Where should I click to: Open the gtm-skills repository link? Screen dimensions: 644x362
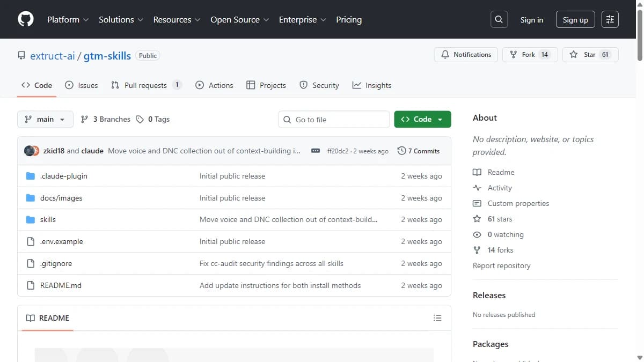coord(107,56)
